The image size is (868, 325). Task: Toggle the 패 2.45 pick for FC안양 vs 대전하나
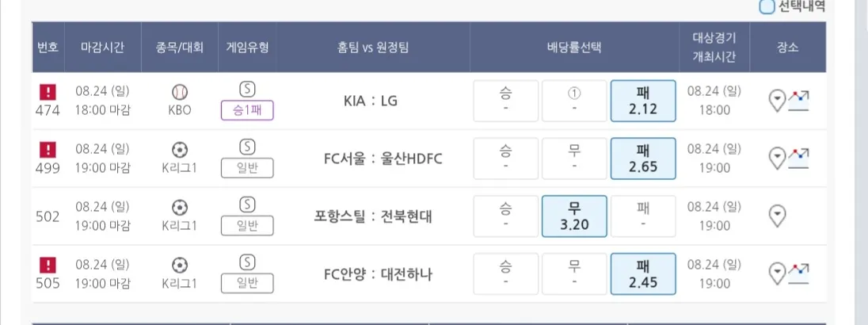pyautogui.click(x=643, y=273)
